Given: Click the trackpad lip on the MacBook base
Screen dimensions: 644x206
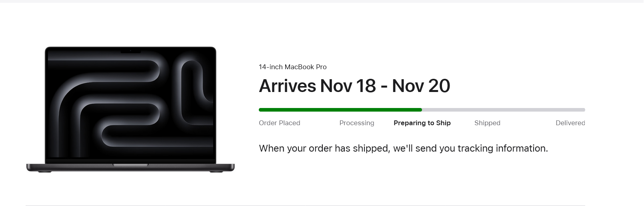Looking at the screenshot, I should click(130, 165).
